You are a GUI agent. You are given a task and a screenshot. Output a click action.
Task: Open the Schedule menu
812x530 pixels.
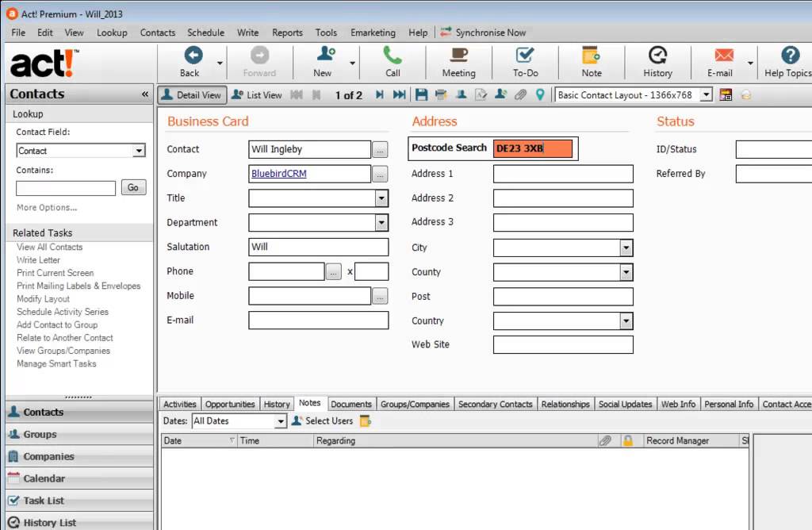(205, 32)
